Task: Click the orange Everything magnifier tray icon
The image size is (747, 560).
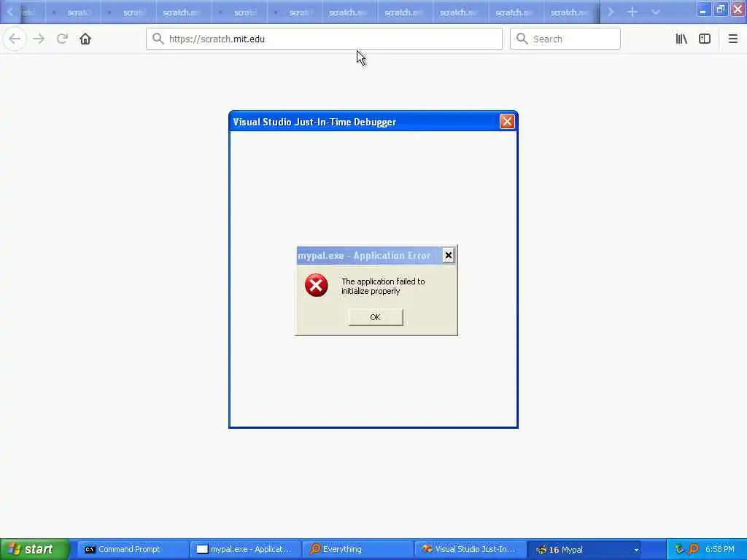Action: pos(694,550)
